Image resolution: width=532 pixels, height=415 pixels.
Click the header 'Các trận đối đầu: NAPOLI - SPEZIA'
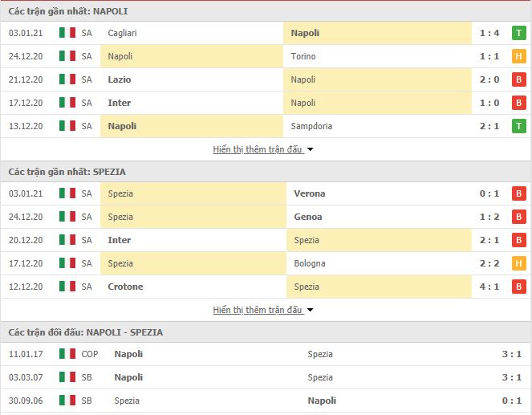[x=86, y=332]
